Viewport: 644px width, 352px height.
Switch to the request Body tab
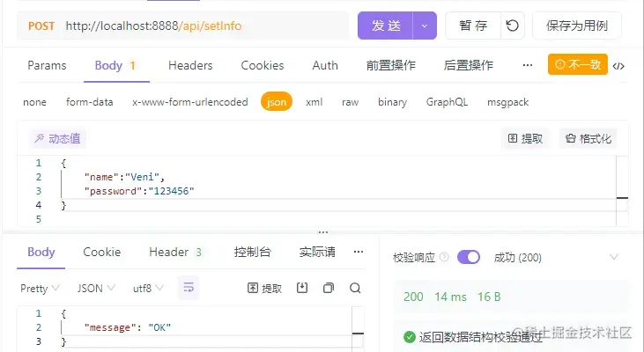click(115, 66)
